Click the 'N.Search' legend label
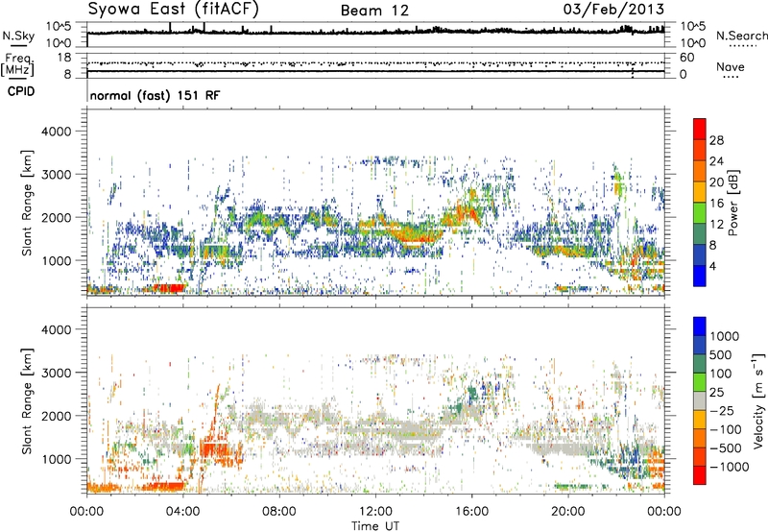768x532 pixels. [x=741, y=36]
